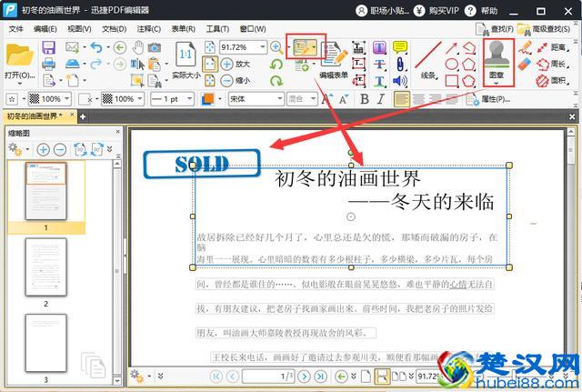Click the 查找(F) find button
Screen dimensions: 582x392
pos(495,29)
